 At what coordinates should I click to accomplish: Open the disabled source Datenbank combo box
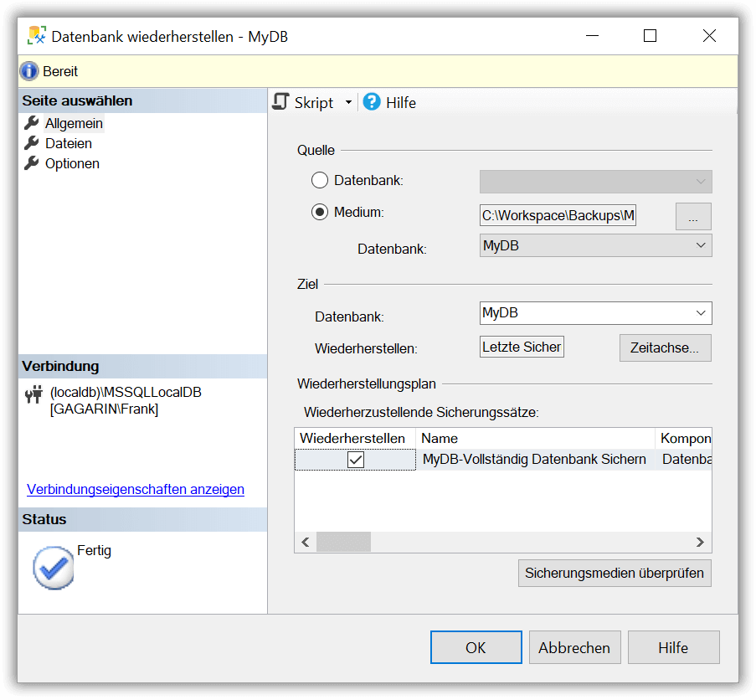595,181
